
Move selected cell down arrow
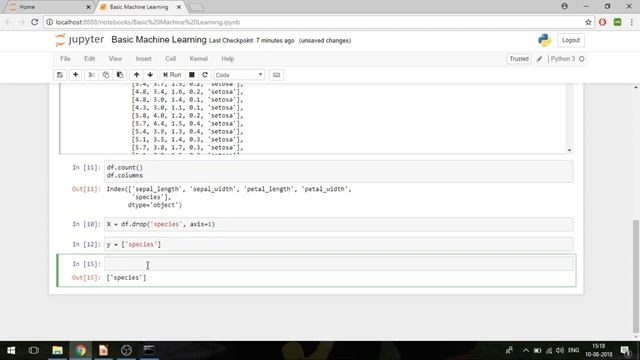click(x=150, y=75)
